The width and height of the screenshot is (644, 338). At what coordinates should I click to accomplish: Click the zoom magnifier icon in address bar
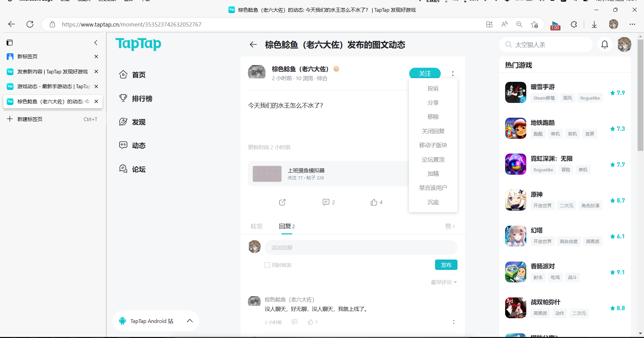tap(519, 24)
